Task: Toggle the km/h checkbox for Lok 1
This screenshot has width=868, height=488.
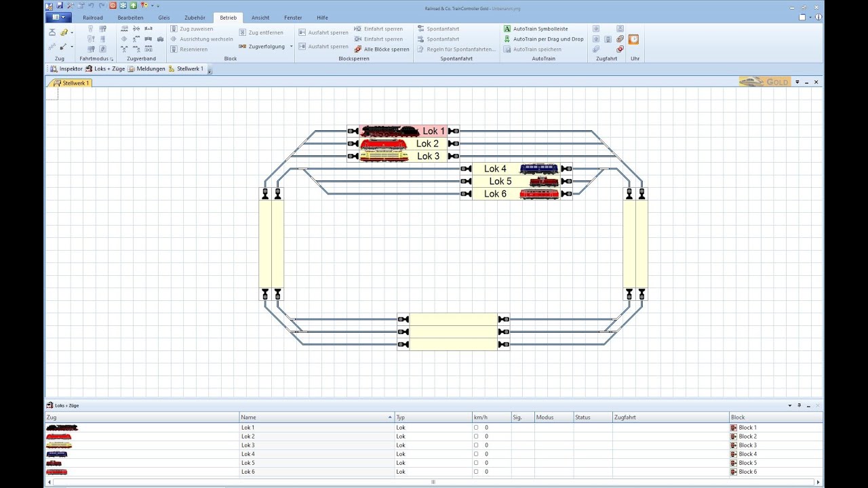Action: click(x=476, y=428)
